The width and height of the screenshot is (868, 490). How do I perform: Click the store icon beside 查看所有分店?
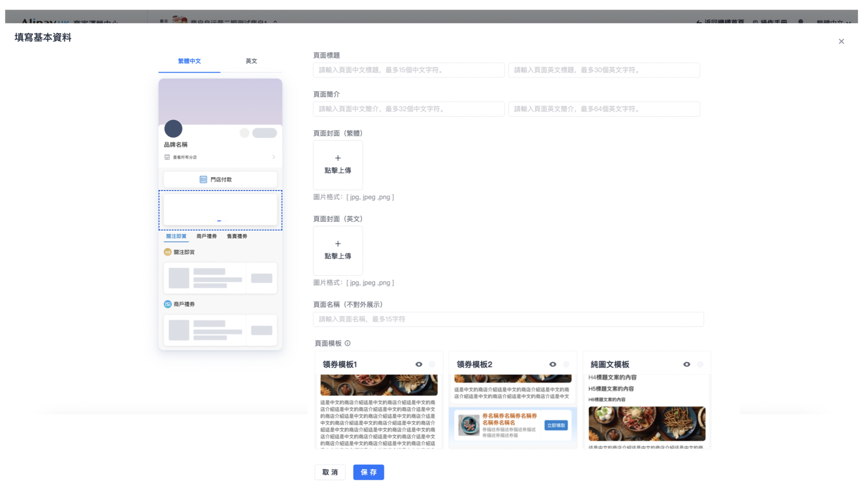(x=167, y=157)
